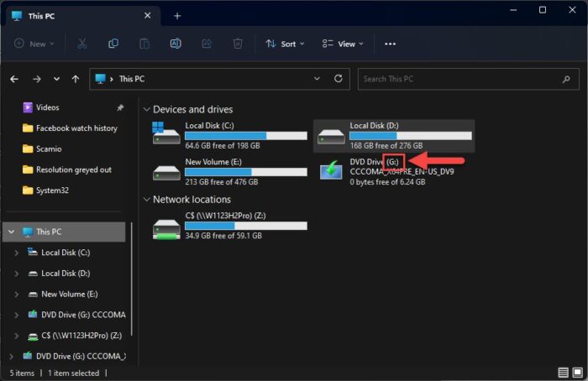Click the Refresh button beside address bar
The image size is (588, 381).
pyautogui.click(x=338, y=79)
